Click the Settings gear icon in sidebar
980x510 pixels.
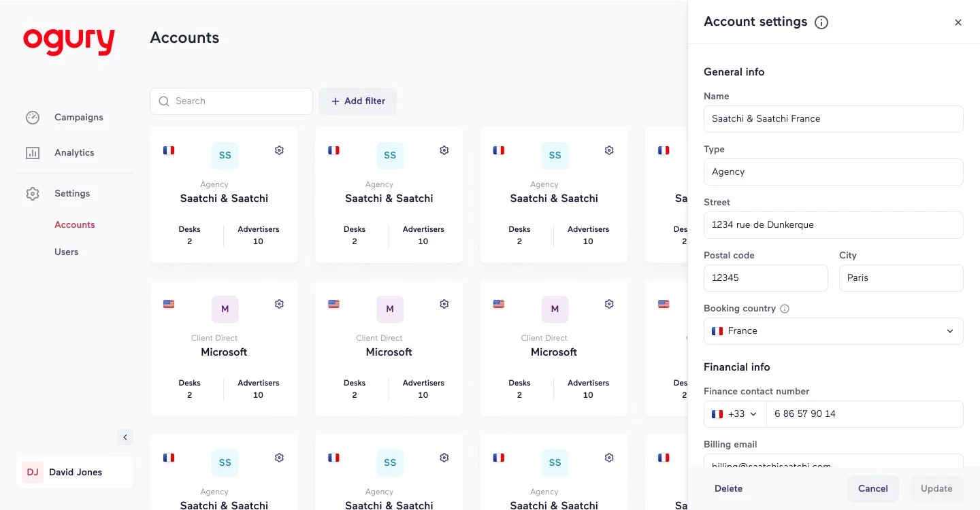point(33,194)
